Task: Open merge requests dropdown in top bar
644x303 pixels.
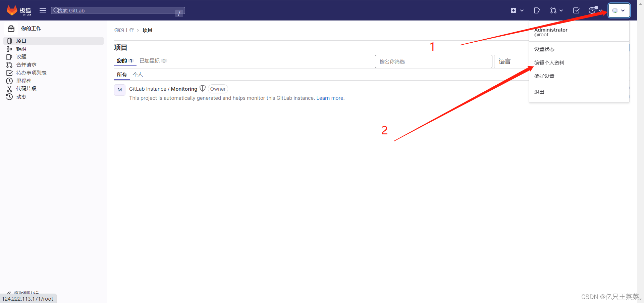Action: click(556, 10)
